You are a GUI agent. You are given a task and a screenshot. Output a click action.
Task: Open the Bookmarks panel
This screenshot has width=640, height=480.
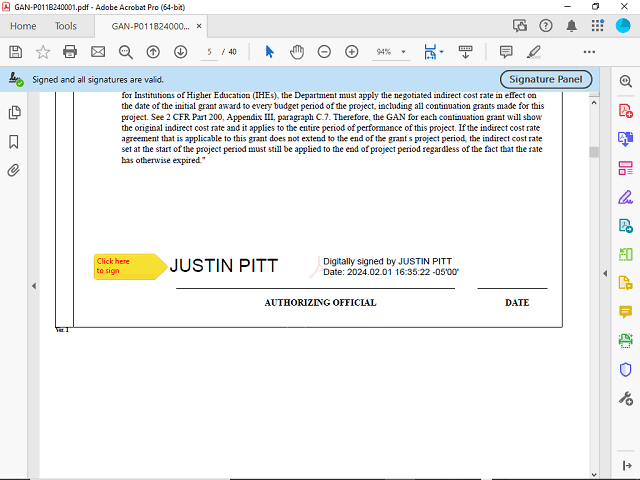click(15, 141)
